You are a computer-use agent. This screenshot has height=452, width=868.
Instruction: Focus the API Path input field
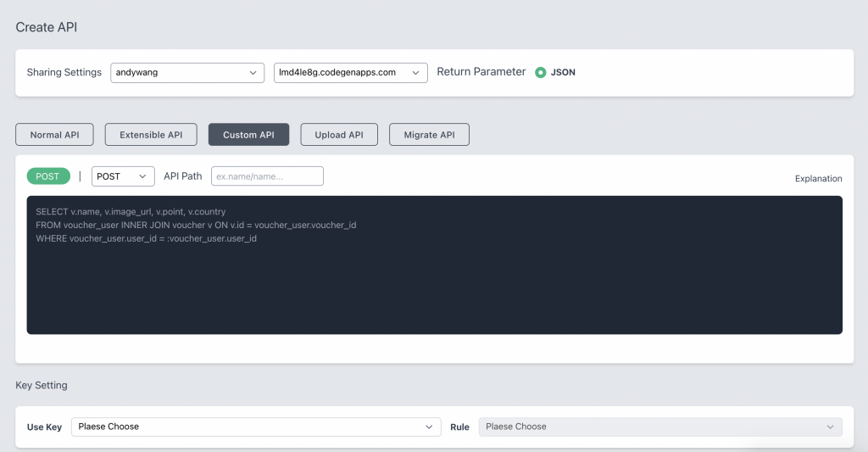pos(267,176)
